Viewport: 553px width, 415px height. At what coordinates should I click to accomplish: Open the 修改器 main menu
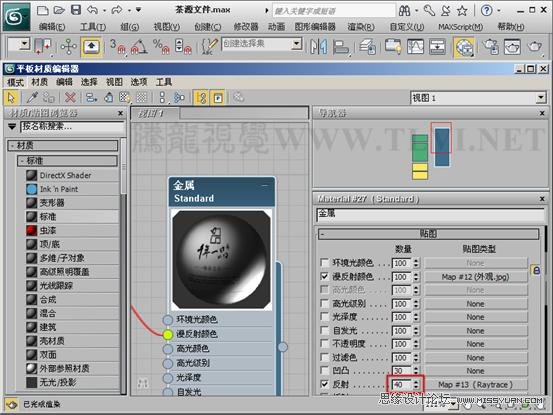click(246, 26)
